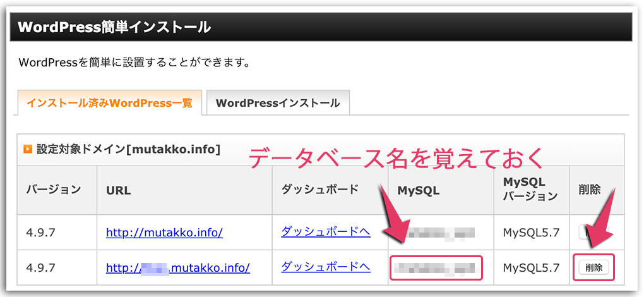Click the MySQL column header
Screen dimensions: 644x297
[441, 190]
